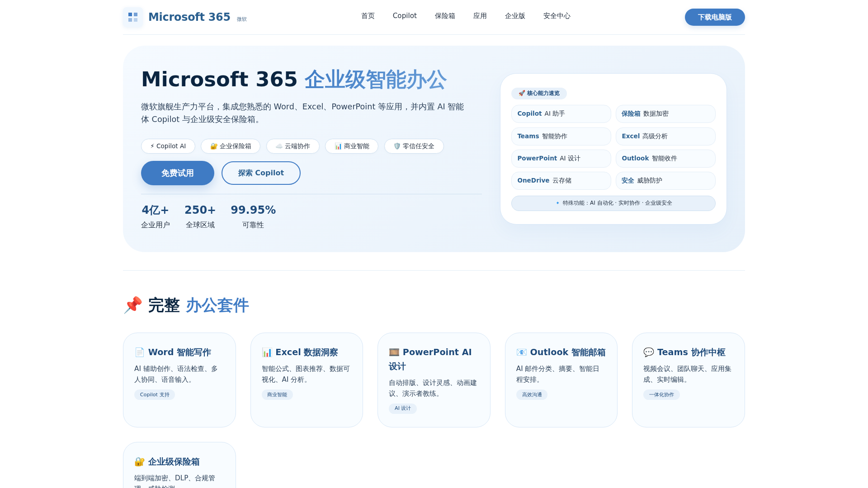Click the rocket icon in 核心能力速览
Screen dimensions: 868x488
coord(522,94)
